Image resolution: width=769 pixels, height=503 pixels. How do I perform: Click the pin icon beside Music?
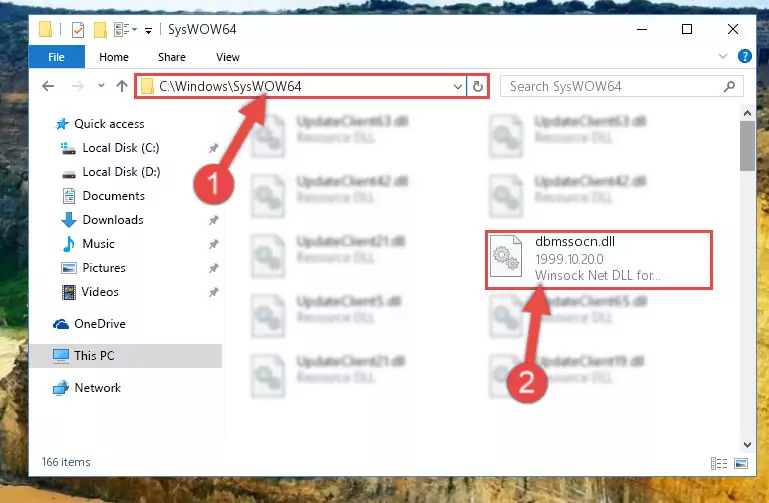click(213, 244)
